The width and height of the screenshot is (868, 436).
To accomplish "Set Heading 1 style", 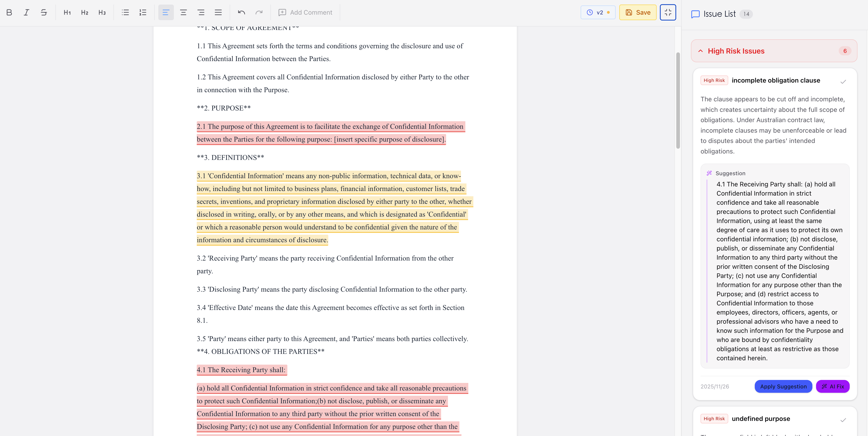I will (67, 12).
